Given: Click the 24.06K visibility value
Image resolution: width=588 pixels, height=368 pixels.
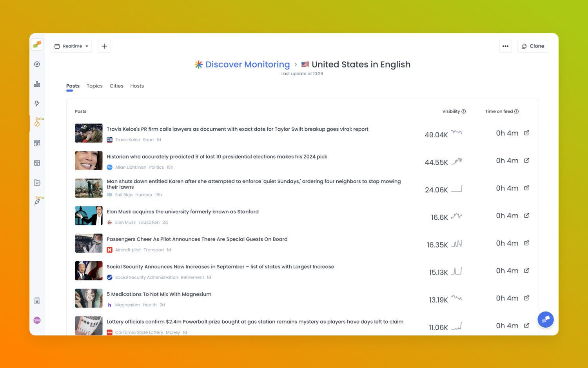Looking at the screenshot, I should [x=436, y=190].
